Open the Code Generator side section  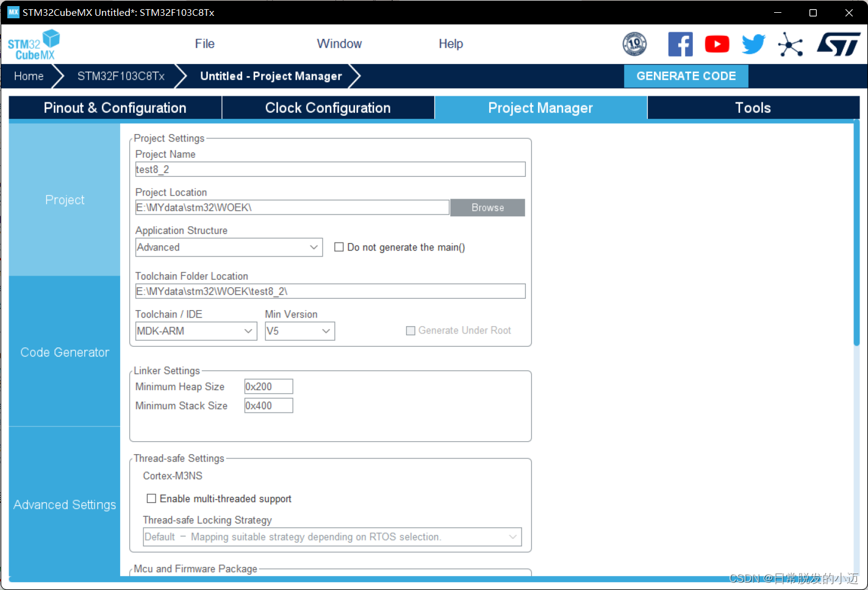coord(65,352)
